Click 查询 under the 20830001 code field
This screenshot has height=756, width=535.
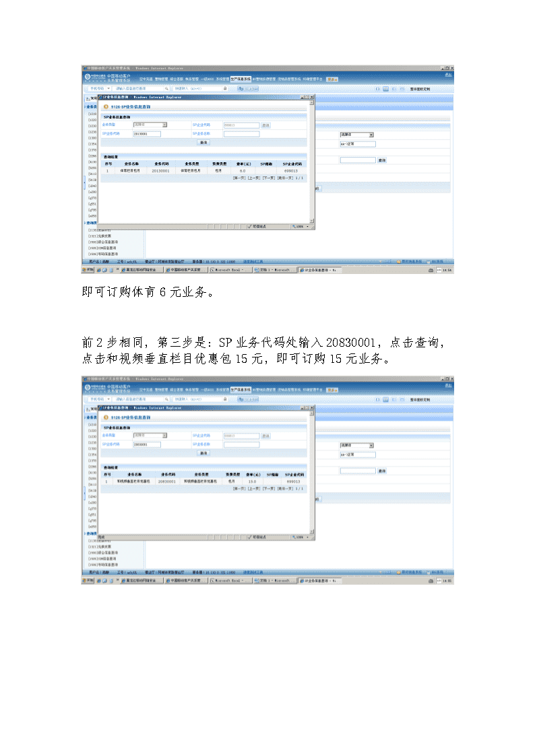(x=203, y=453)
